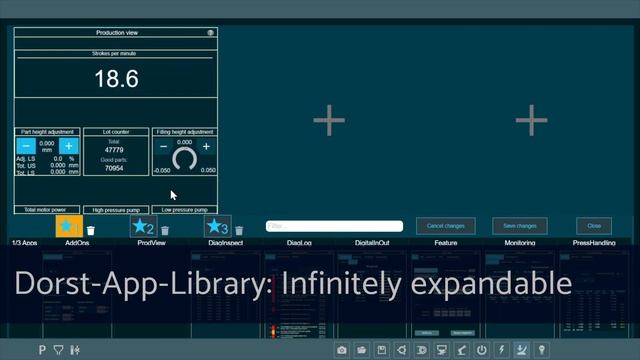
Task: Decrease filling height adjustment with minus
Action: tap(163, 147)
